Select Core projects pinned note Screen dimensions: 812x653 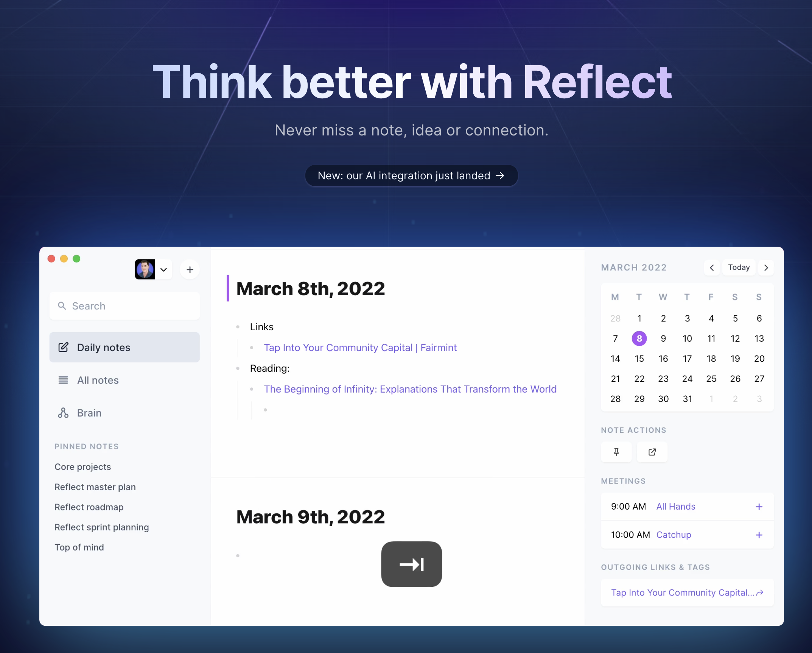(82, 466)
